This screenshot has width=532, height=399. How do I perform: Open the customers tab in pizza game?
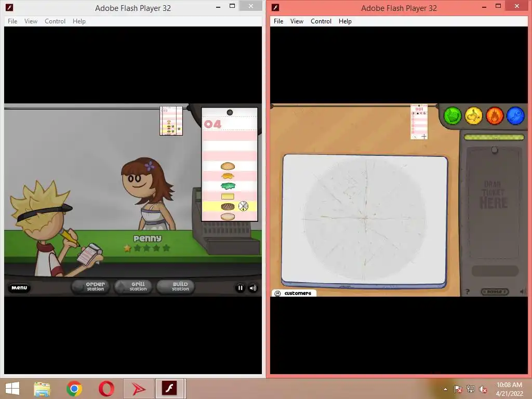[294, 293]
